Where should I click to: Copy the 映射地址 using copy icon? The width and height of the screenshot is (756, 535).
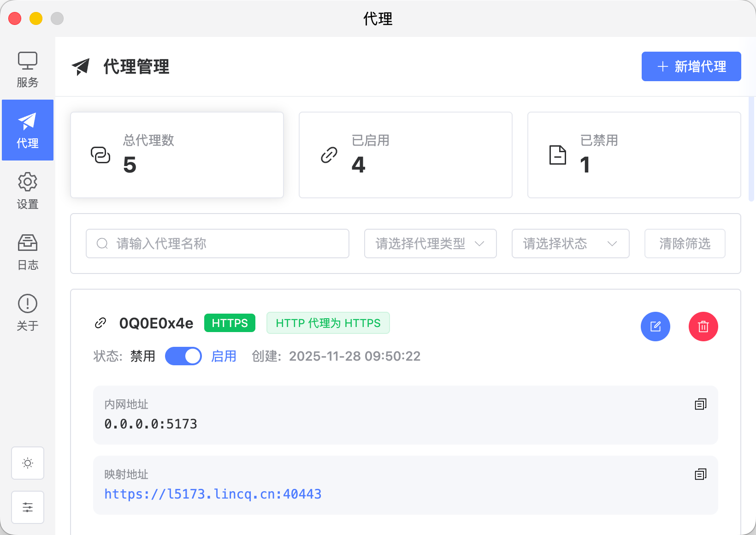700,474
